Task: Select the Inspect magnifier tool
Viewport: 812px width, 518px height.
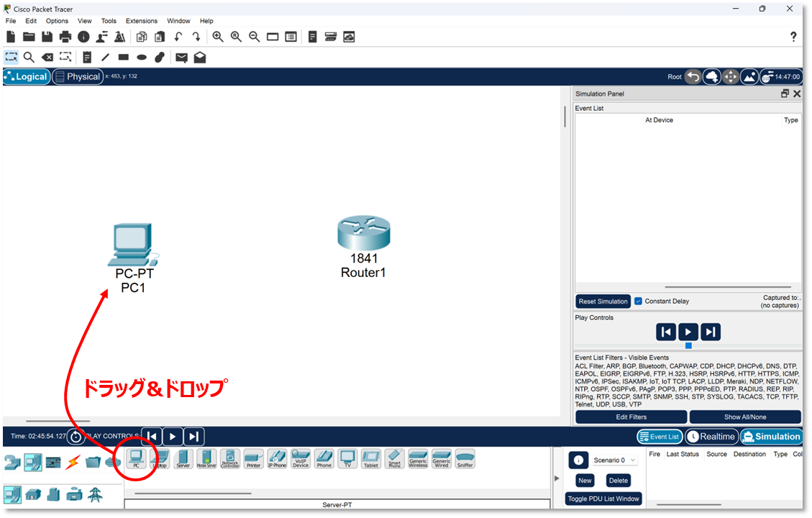Action: (x=29, y=58)
